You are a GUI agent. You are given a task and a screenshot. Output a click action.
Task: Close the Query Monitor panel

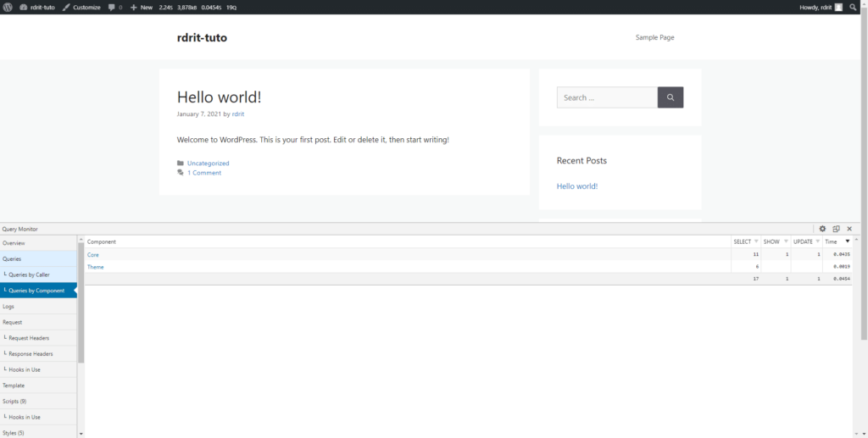tap(849, 229)
